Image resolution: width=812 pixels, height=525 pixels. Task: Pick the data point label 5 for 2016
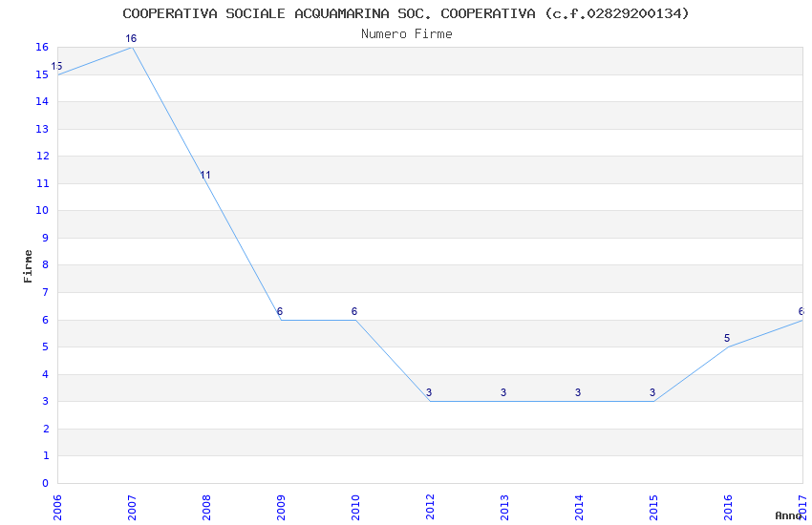point(727,338)
